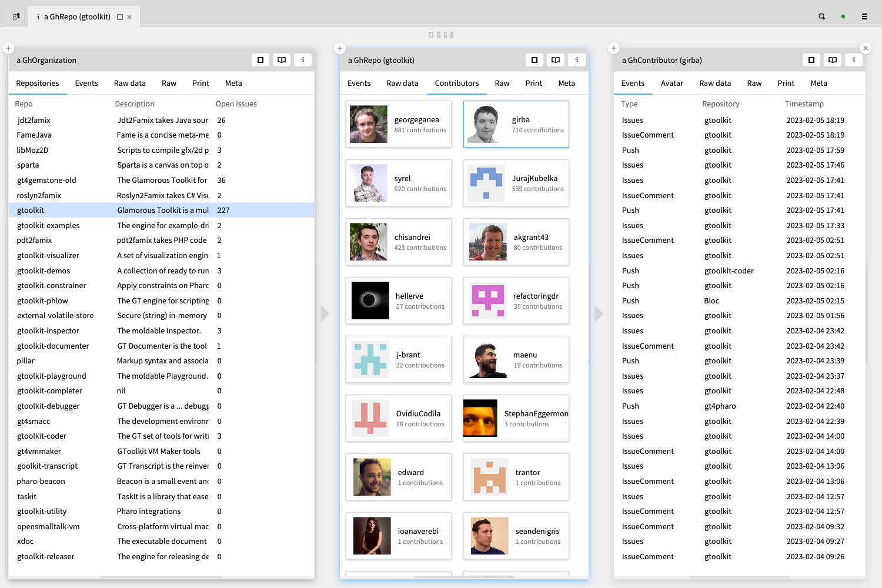Open book icon in GhRepo (gtoolkit) pane

pos(555,60)
